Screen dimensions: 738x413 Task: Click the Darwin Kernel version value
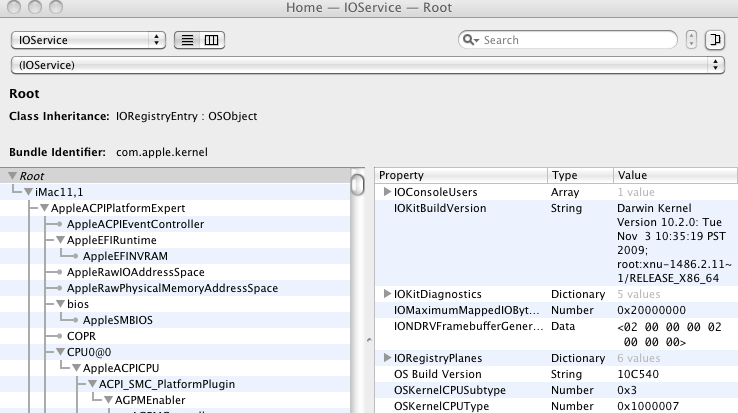(x=674, y=243)
